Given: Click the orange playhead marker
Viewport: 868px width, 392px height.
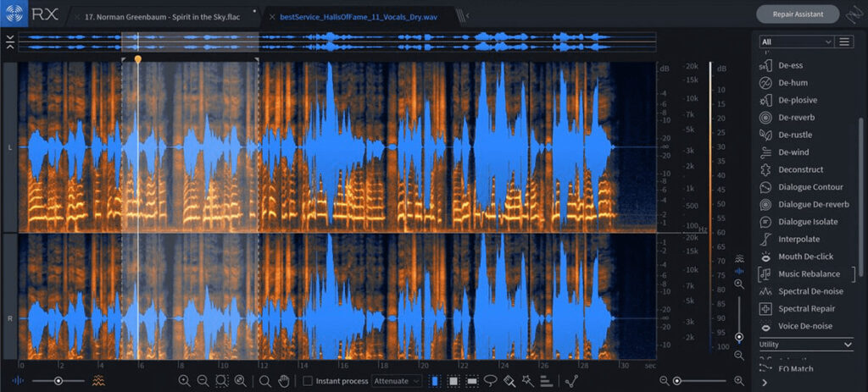Looking at the screenshot, I should [138, 58].
